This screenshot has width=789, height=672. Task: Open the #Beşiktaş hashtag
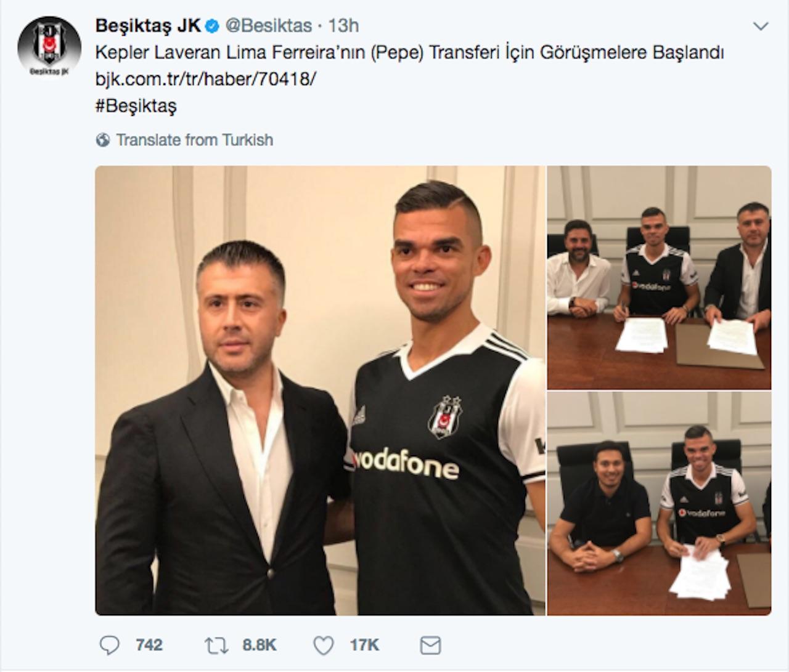coord(136,106)
